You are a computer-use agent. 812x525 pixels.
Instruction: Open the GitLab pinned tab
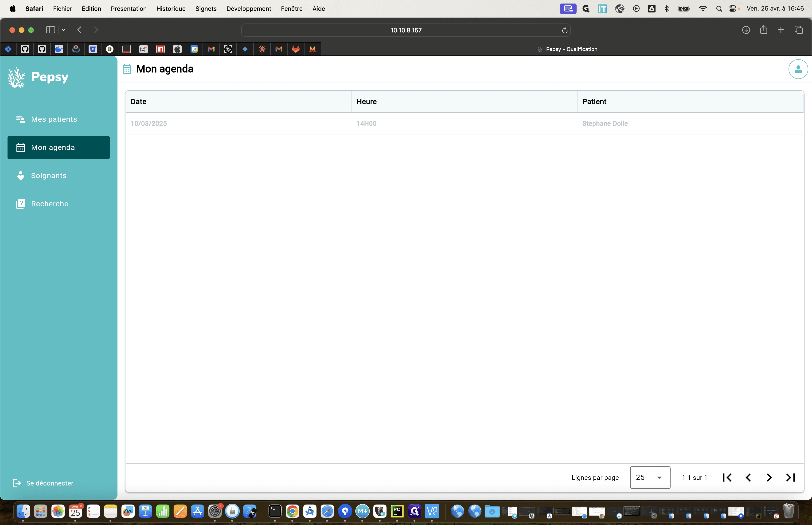pos(296,49)
